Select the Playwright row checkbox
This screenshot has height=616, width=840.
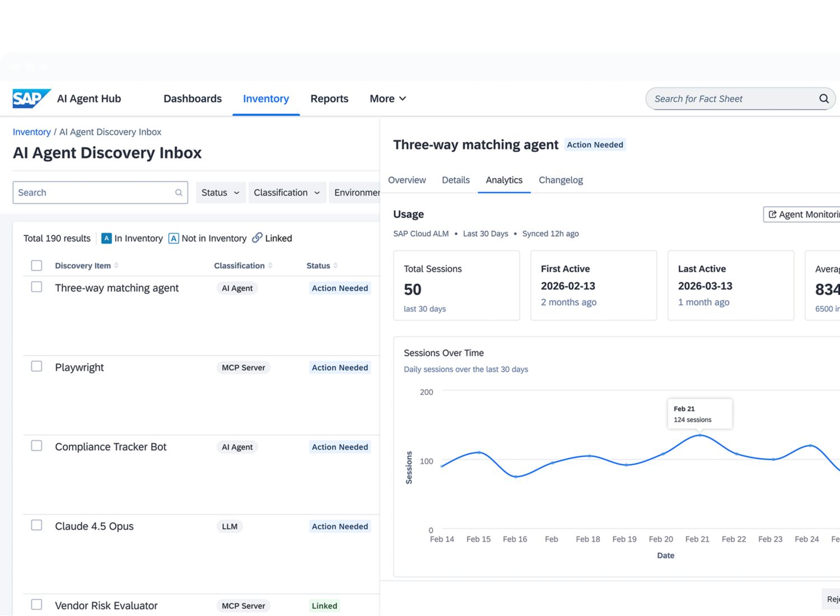click(36, 366)
